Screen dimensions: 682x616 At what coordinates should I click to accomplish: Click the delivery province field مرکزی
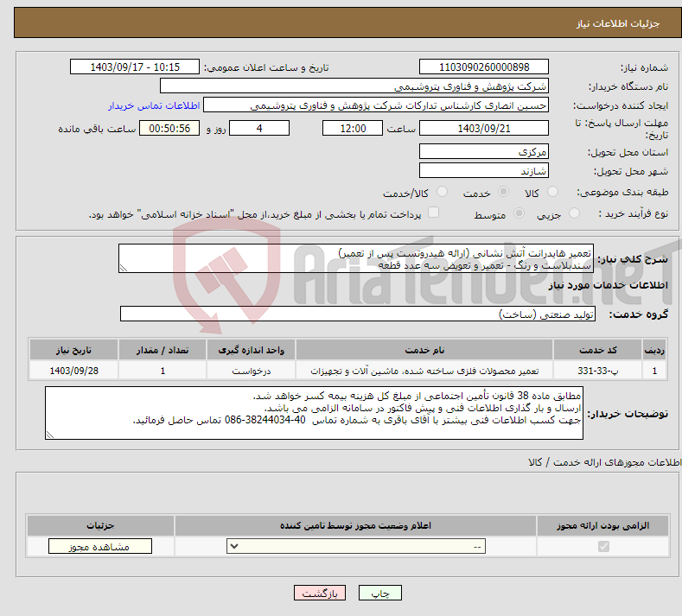[484, 151]
